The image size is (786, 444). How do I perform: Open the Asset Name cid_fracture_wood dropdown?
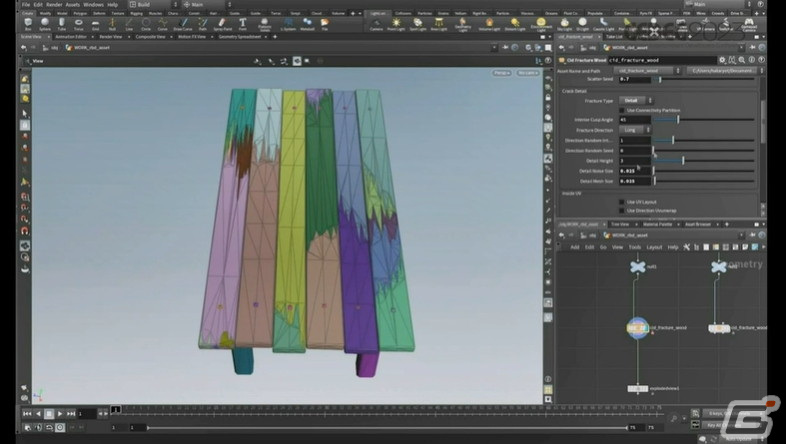[x=646, y=71]
